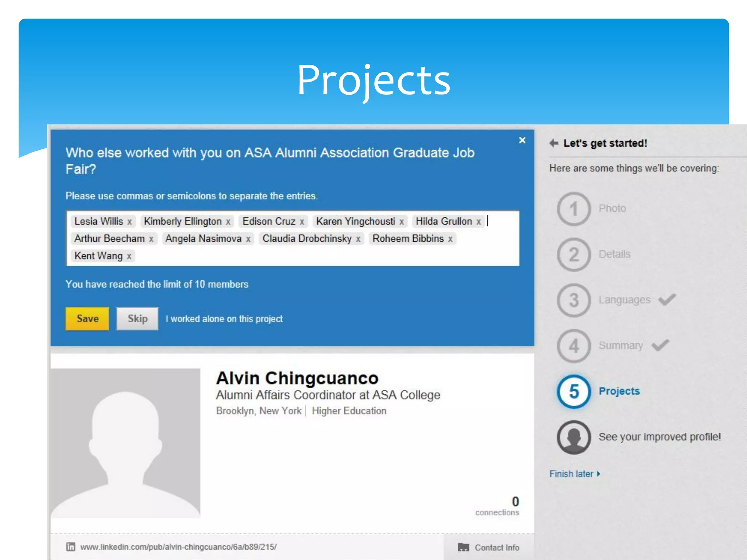Screen dimensions: 747x560
Task: Go to the Languages step label
Action: (624, 300)
